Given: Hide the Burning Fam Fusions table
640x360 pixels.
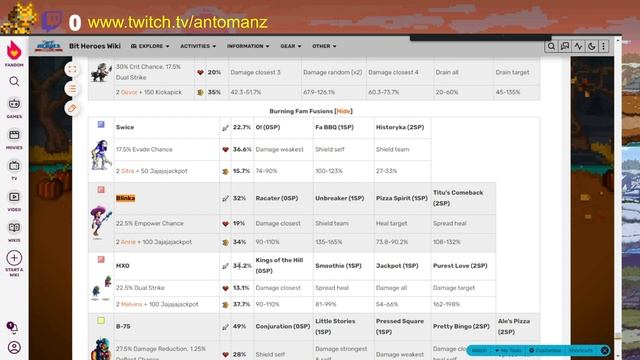Looking at the screenshot, I should 343,111.
